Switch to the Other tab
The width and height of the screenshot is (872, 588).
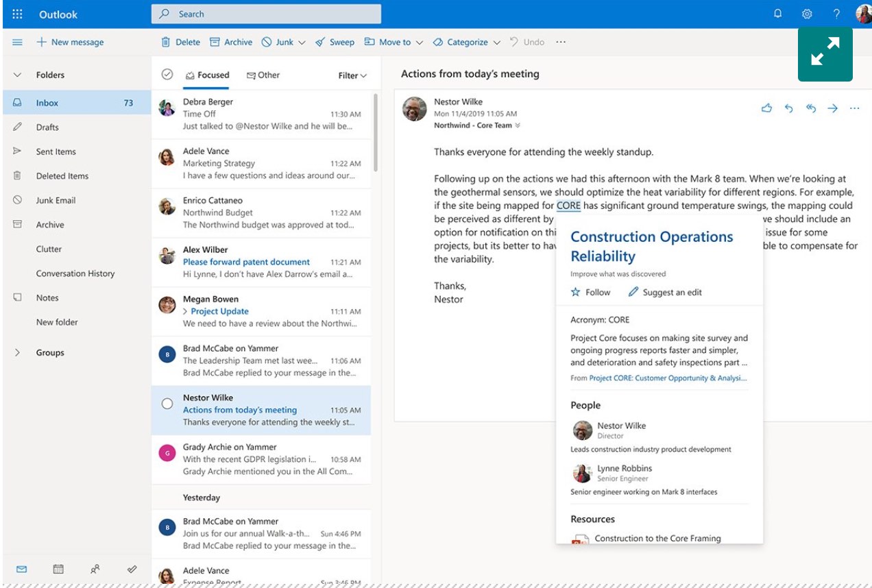pos(263,75)
